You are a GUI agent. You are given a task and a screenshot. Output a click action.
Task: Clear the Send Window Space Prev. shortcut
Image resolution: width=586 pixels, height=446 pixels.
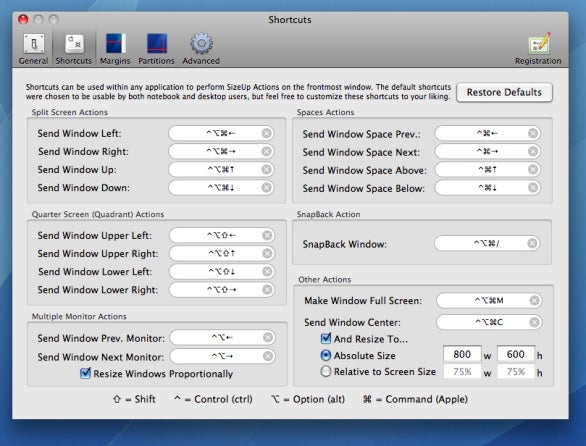coord(533,133)
